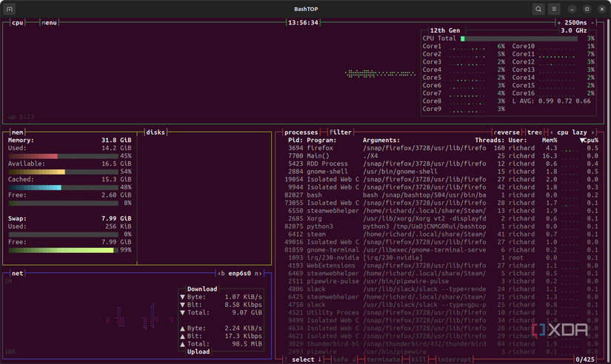Toggle process tree view
Screen dimensions: 611x364
pos(535,132)
